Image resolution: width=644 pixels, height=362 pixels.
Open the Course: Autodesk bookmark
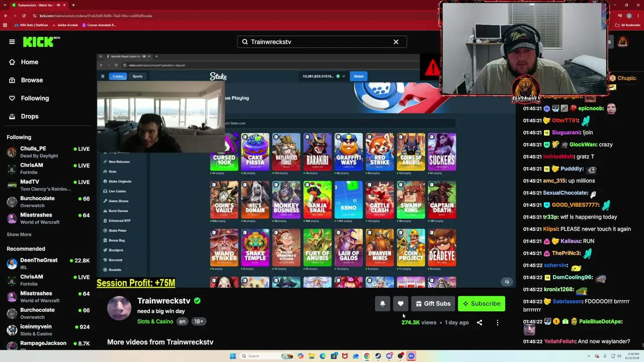[x=99, y=25]
